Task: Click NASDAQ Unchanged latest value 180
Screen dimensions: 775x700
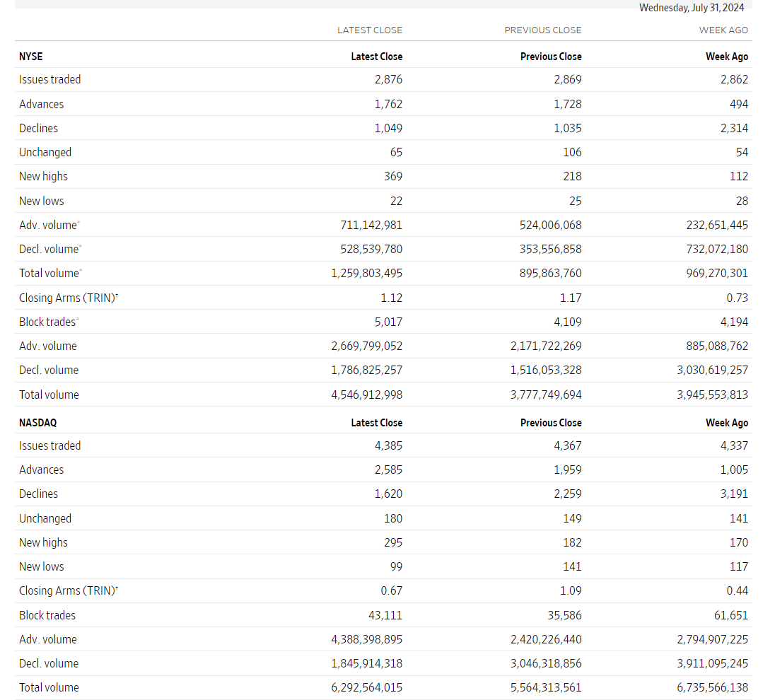Action: pos(393,518)
